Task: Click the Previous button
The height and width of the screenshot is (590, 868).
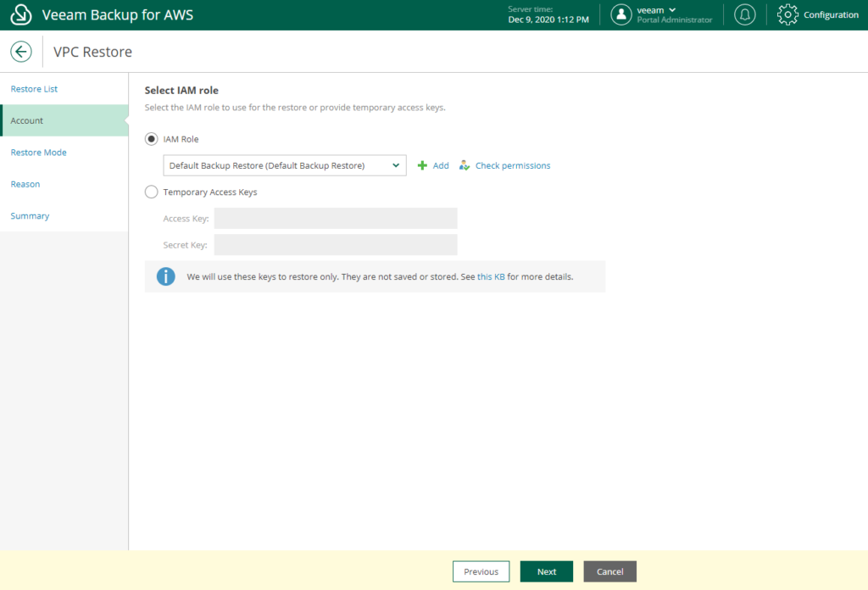Action: tap(481, 571)
